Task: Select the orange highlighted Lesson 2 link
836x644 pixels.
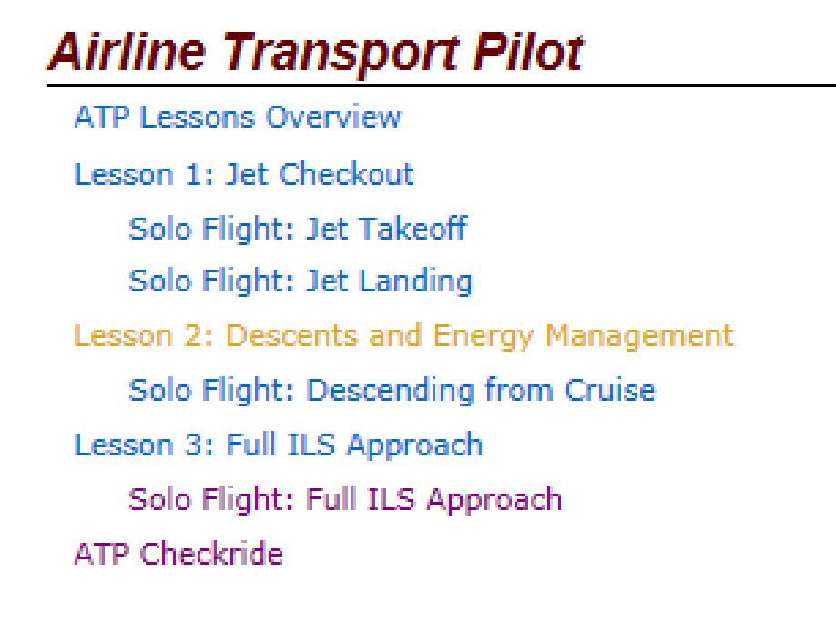Action: (403, 336)
